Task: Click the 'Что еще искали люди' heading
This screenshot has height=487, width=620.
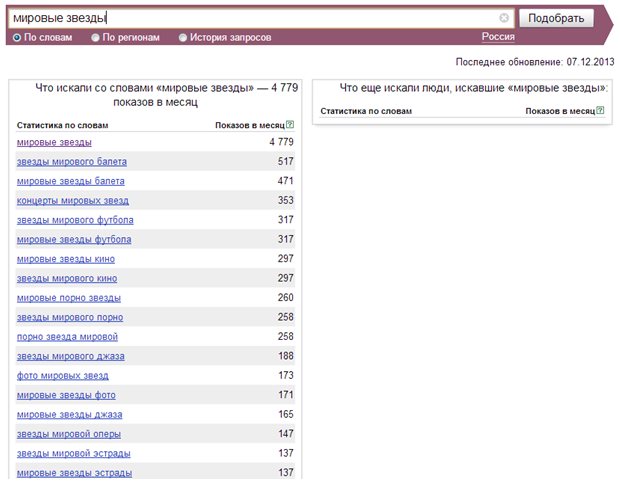Action: point(474,88)
